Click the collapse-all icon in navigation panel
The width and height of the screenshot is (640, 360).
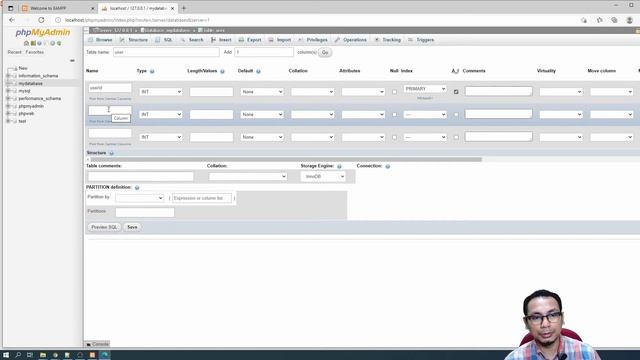72,60
